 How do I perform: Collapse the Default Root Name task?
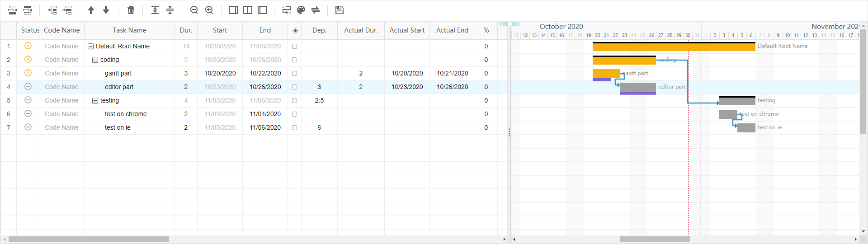pyautogui.click(x=90, y=46)
